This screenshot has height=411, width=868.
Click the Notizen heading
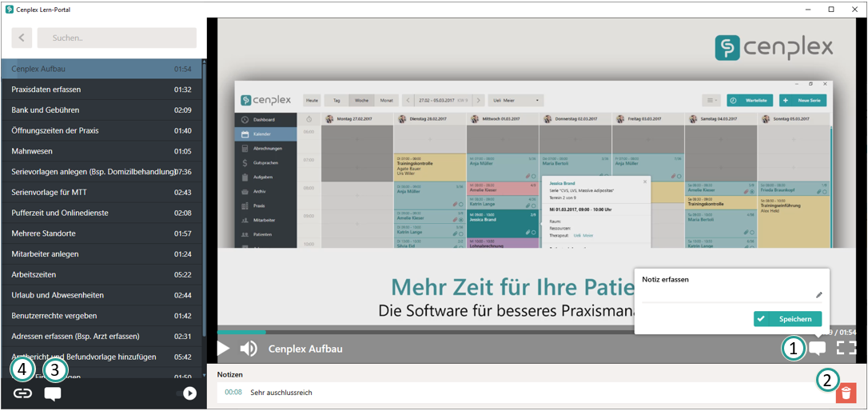[229, 375]
